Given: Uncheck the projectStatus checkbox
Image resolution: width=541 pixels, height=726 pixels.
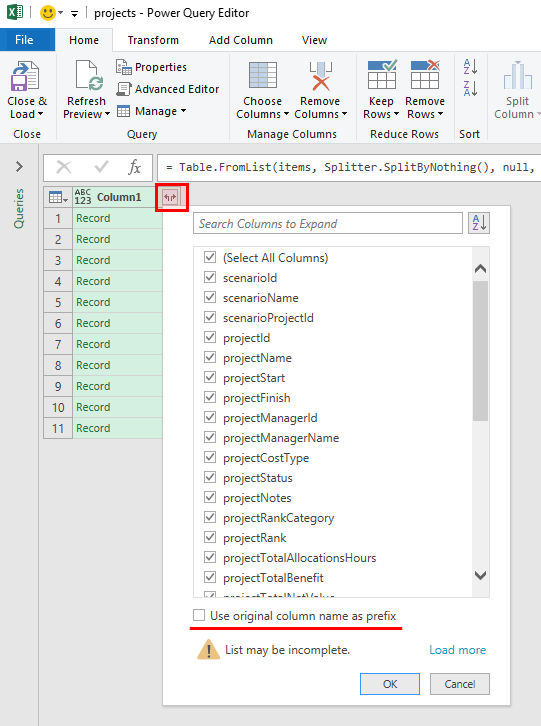Looking at the screenshot, I should 210,477.
